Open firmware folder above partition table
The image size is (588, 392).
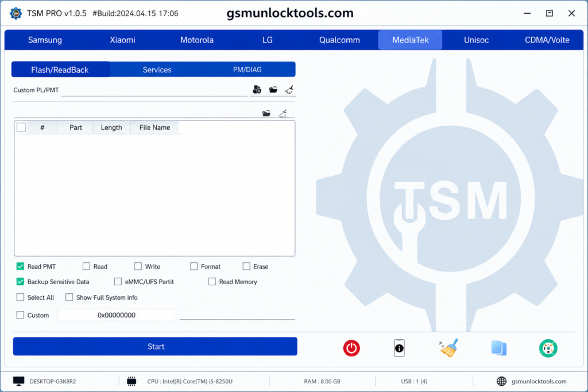tap(266, 113)
